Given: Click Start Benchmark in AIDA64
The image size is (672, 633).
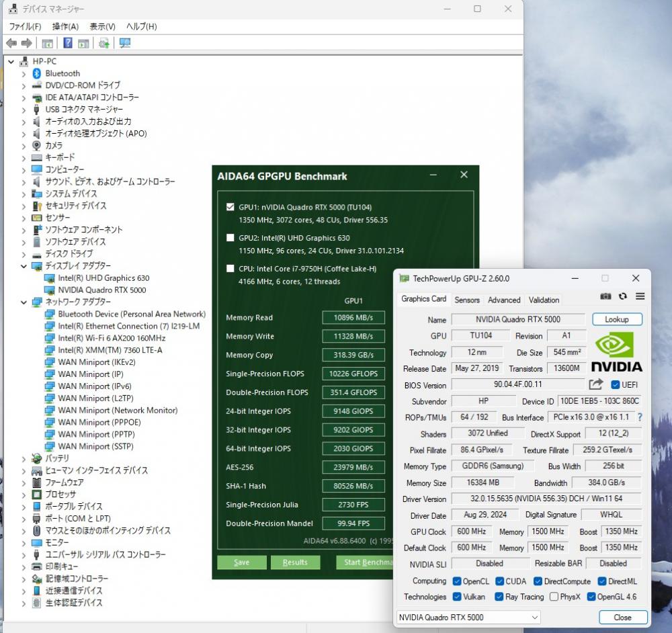Looking at the screenshot, I should (x=366, y=562).
